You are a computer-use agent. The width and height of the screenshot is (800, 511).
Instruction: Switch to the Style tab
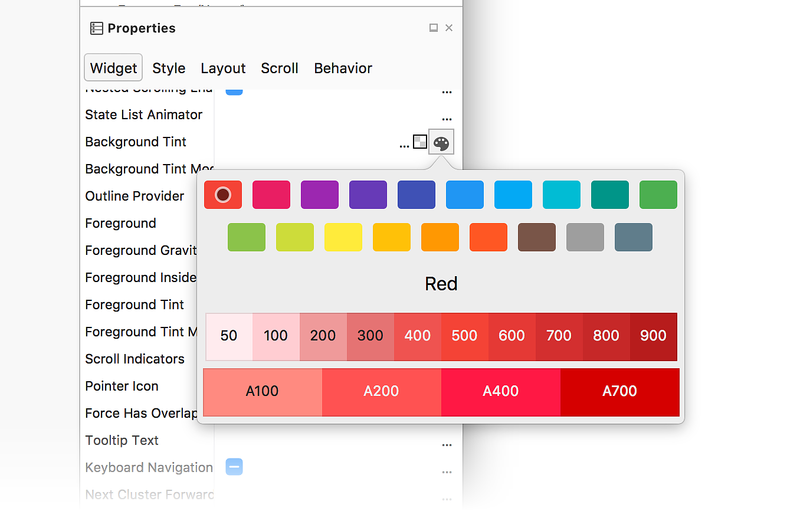(x=169, y=68)
